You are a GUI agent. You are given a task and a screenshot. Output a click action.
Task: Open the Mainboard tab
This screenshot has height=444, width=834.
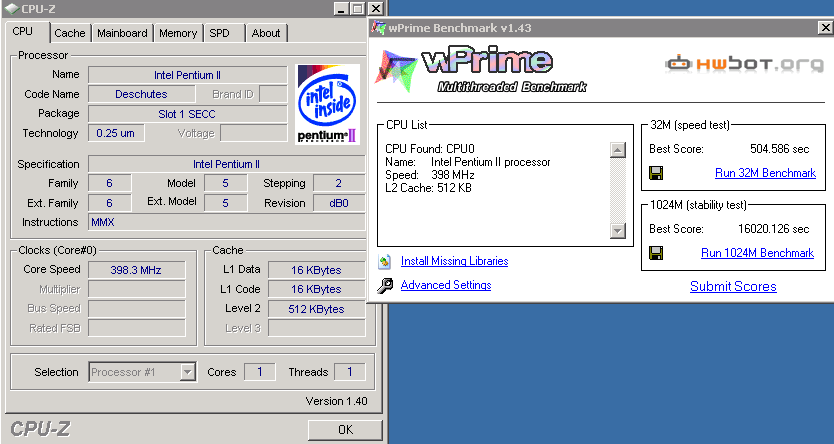[122, 33]
